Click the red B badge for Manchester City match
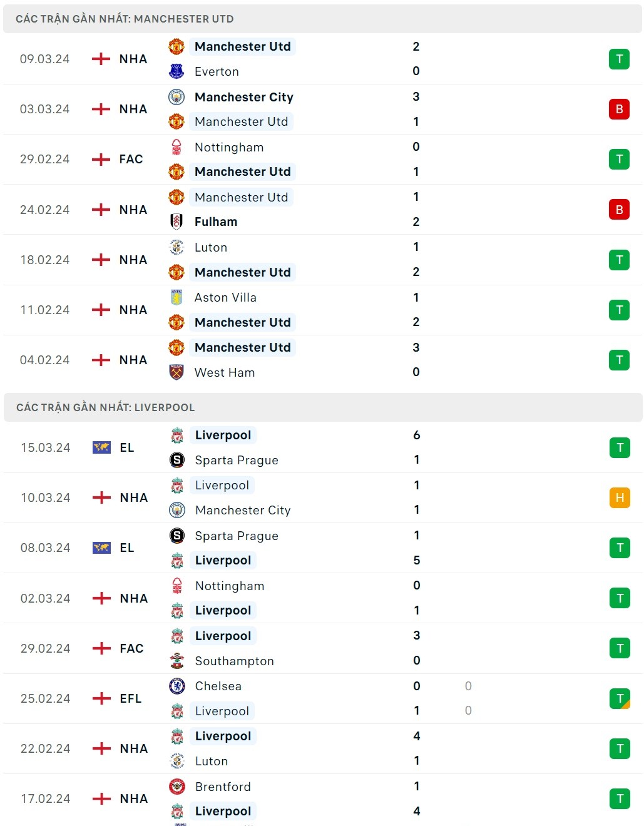This screenshot has height=826, width=644. pyautogui.click(x=619, y=109)
